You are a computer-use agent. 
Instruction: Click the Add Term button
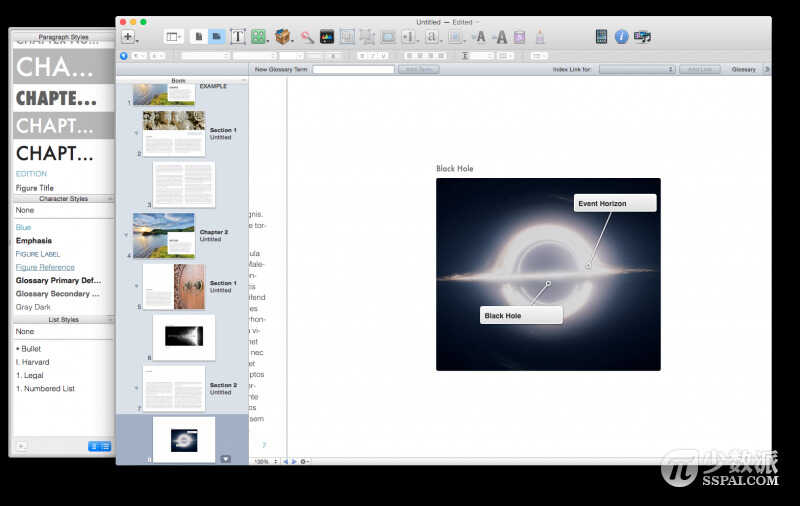tap(418, 69)
